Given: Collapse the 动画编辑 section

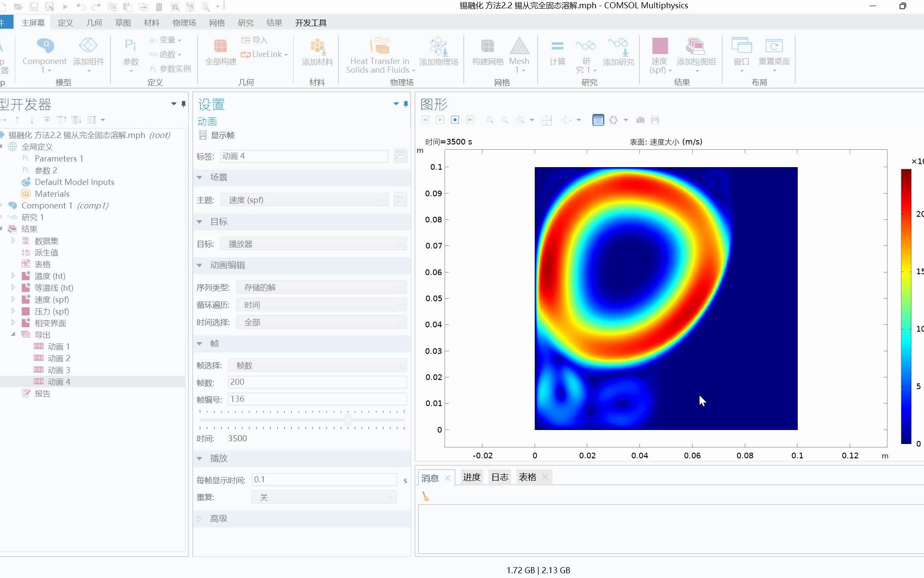Looking at the screenshot, I should click(200, 265).
